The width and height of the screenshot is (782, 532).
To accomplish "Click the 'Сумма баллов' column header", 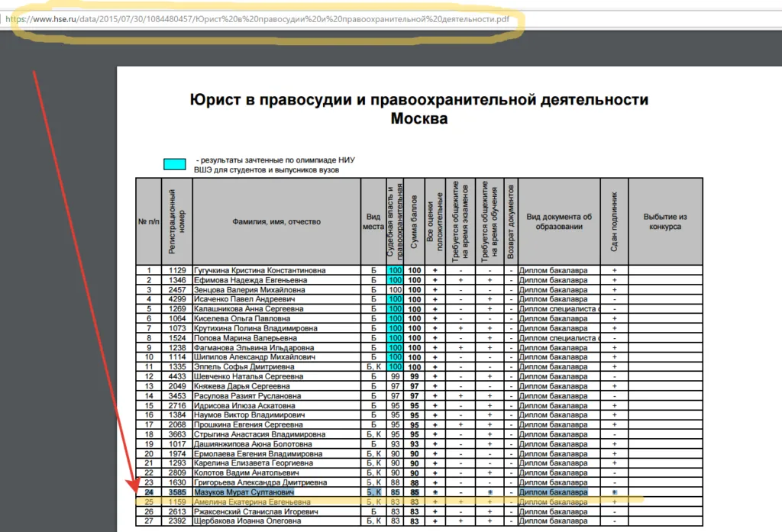I will coord(414,221).
